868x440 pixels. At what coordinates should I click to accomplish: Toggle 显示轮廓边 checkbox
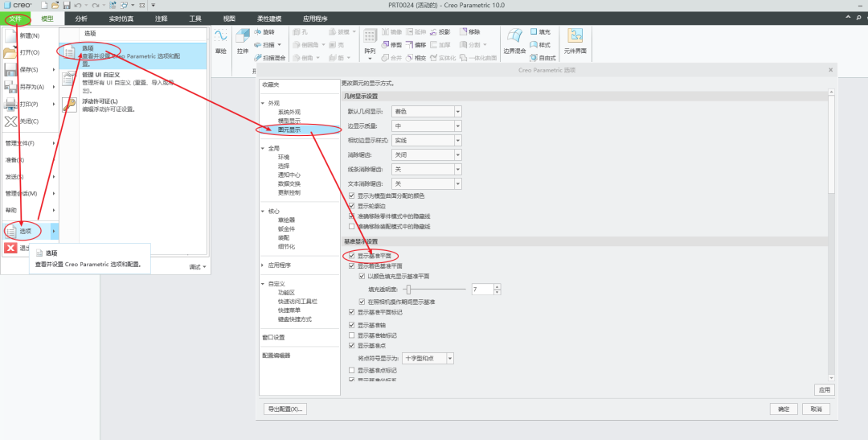[351, 206]
